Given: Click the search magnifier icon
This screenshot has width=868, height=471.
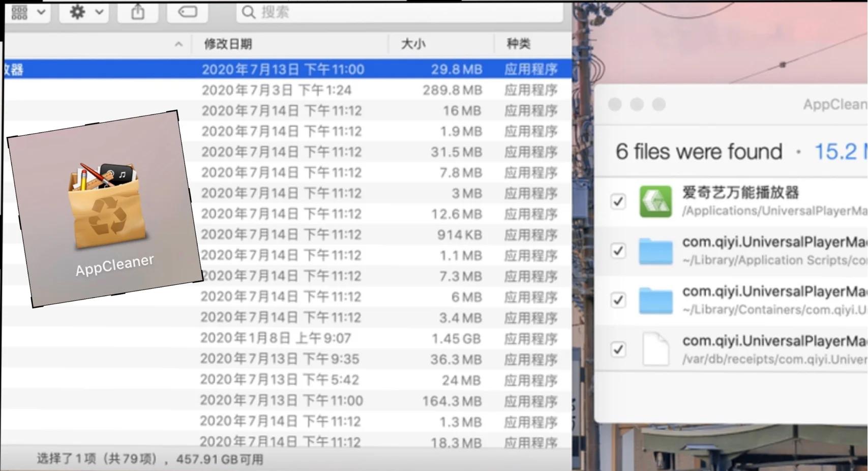Looking at the screenshot, I should click(249, 12).
